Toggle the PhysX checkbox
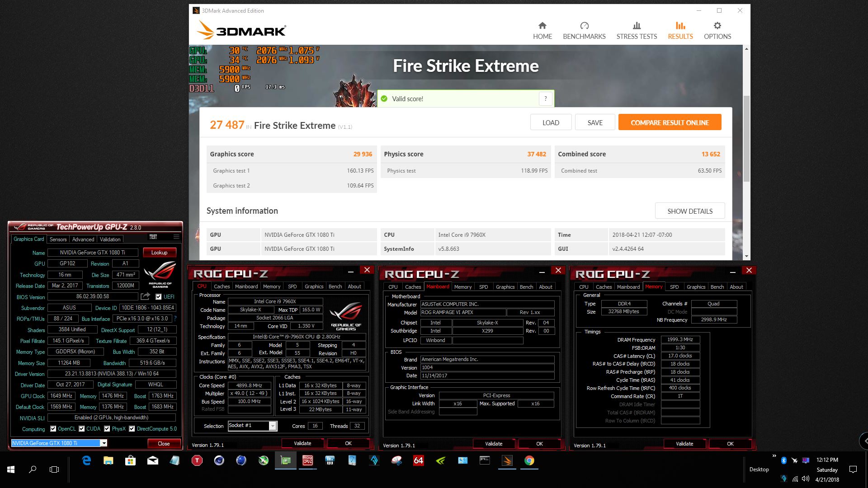868x488 pixels. click(x=107, y=428)
